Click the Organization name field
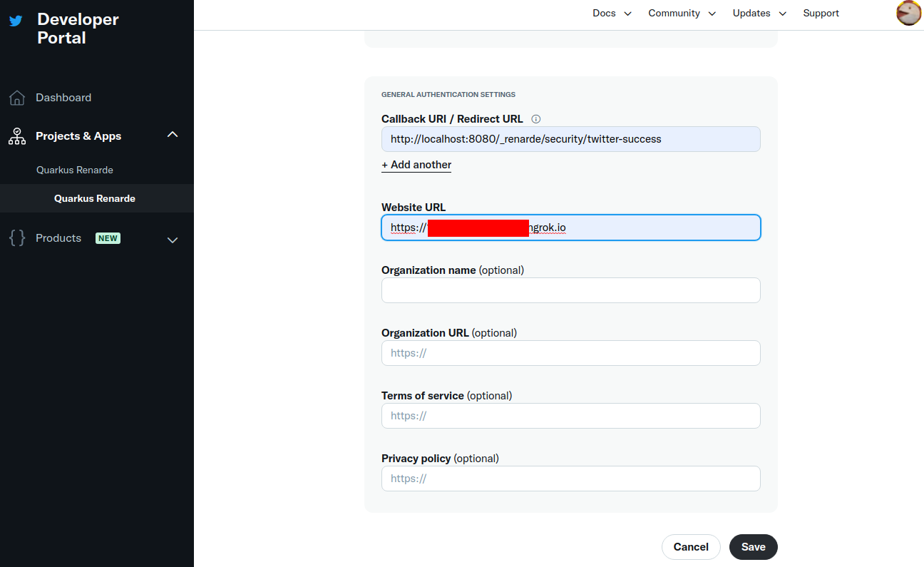Viewport: 924px width, 567px height. pos(570,290)
